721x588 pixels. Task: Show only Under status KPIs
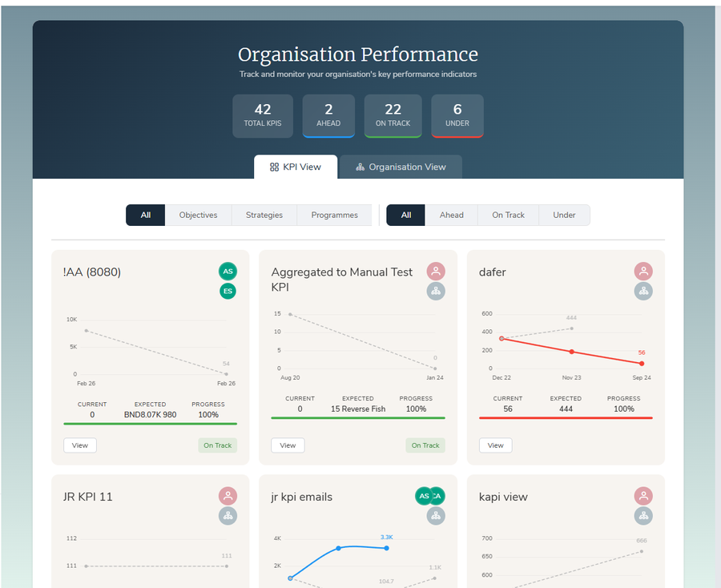pyautogui.click(x=564, y=215)
